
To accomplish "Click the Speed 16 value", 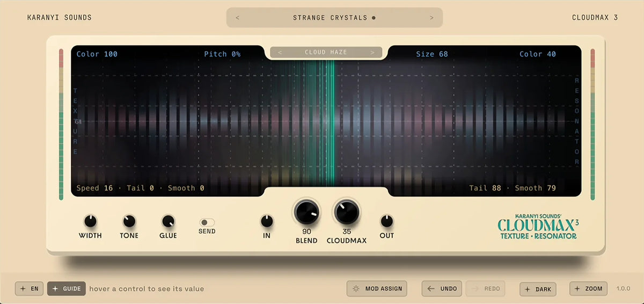I will click(94, 189).
